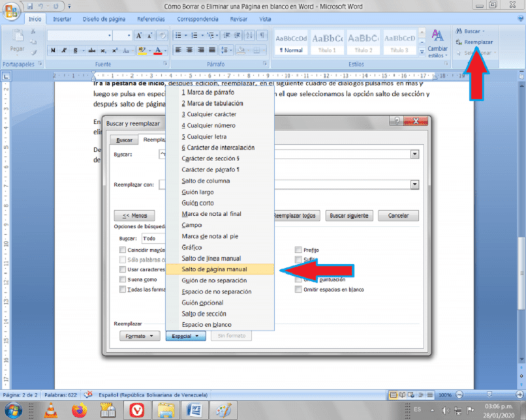This screenshot has height=420, width=526.
Task: Enable Suena como checkbox
Action: coord(123,279)
